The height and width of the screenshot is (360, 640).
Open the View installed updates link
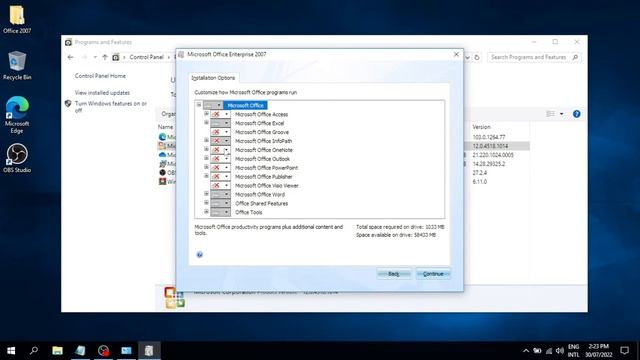102,93
